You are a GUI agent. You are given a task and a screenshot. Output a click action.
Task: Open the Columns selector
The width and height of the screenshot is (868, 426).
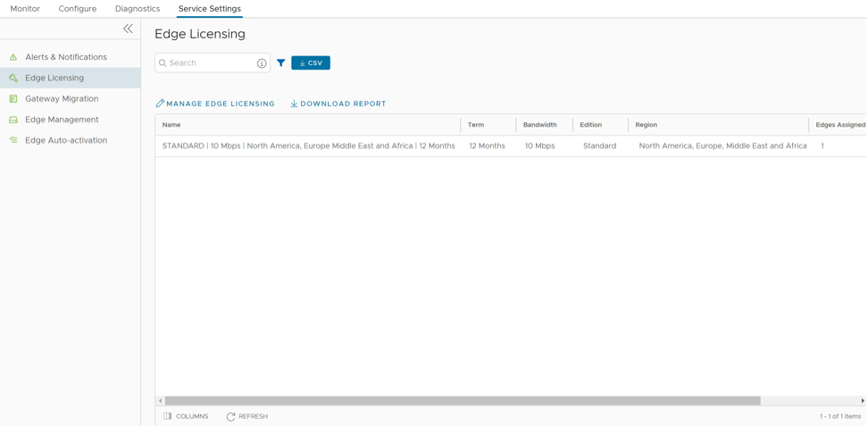pyautogui.click(x=186, y=416)
